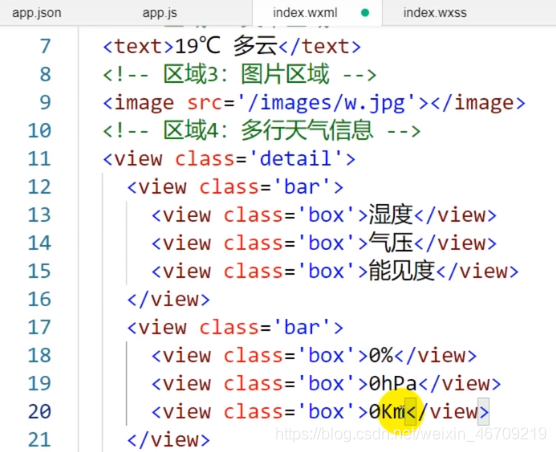Screen dimensions: 556x452
Task: Click the text '能见度' on line 15
Action: (x=402, y=270)
